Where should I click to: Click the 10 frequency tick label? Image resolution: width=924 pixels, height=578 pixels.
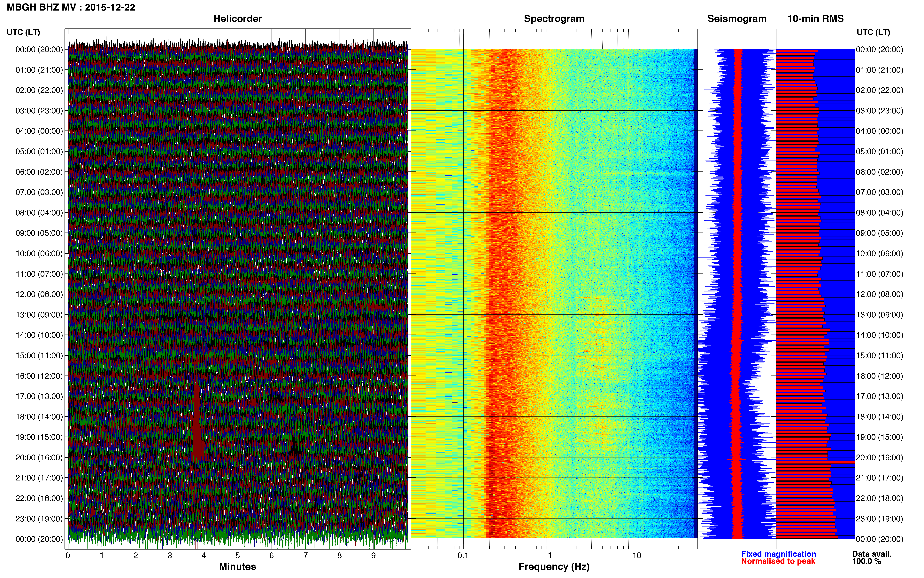[636, 555]
